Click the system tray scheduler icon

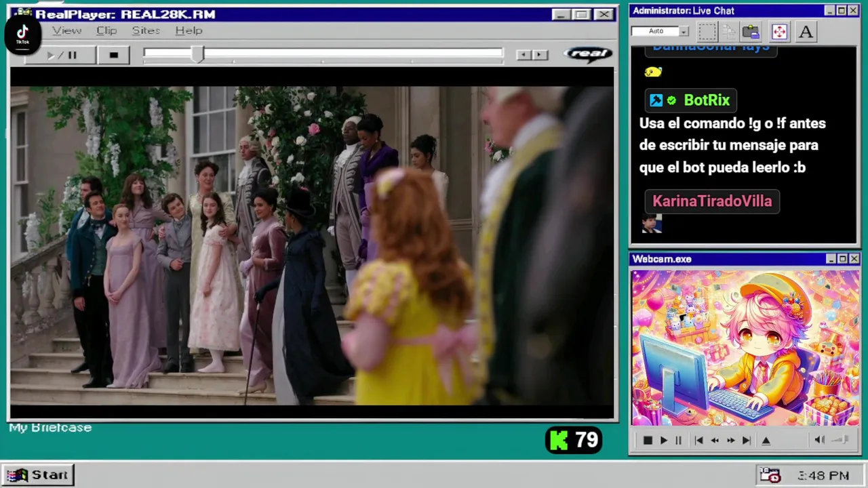coord(770,475)
